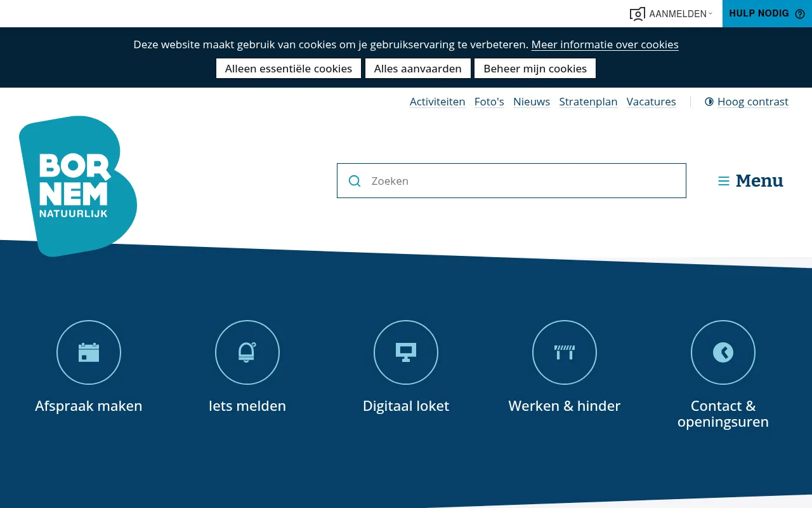
Task: Click Alles aanvaarden button
Action: pyautogui.click(x=418, y=69)
